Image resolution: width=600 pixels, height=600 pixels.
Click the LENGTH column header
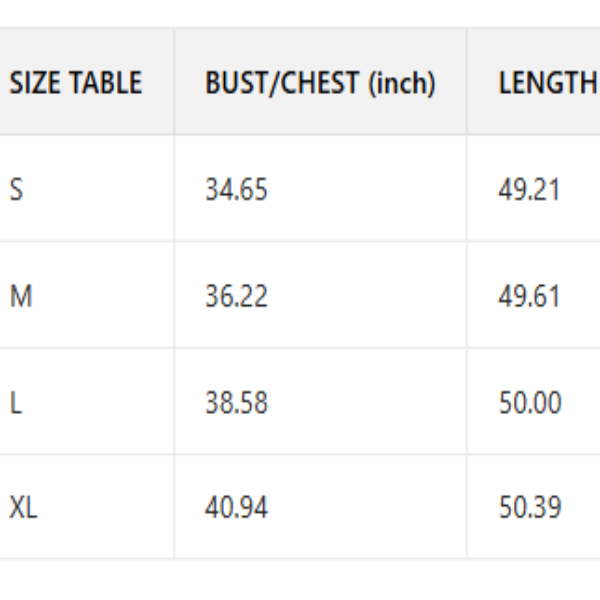[546, 83]
